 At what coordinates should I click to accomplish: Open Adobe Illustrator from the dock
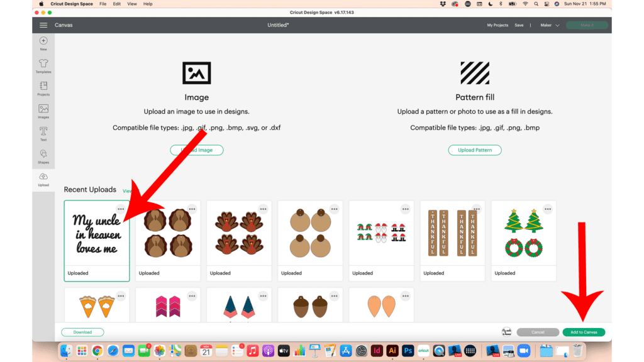392,351
